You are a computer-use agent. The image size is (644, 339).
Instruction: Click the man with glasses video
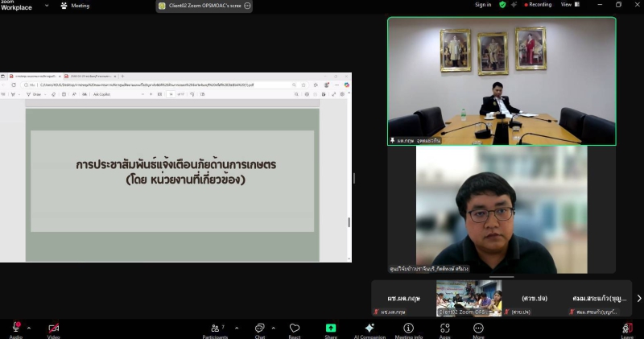coord(502,209)
